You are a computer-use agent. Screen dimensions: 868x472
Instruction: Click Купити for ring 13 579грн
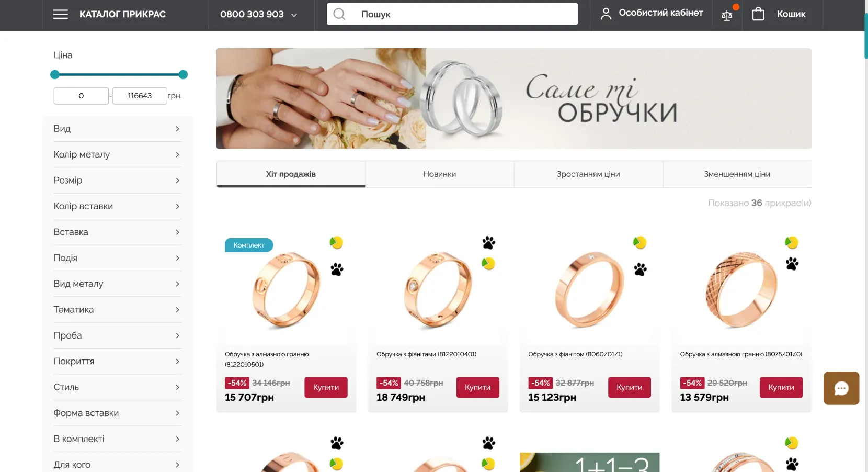coord(781,387)
